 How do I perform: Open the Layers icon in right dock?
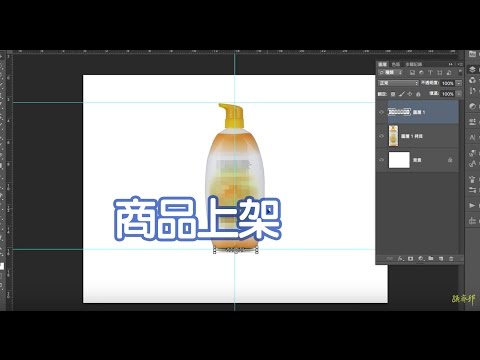click(x=472, y=69)
